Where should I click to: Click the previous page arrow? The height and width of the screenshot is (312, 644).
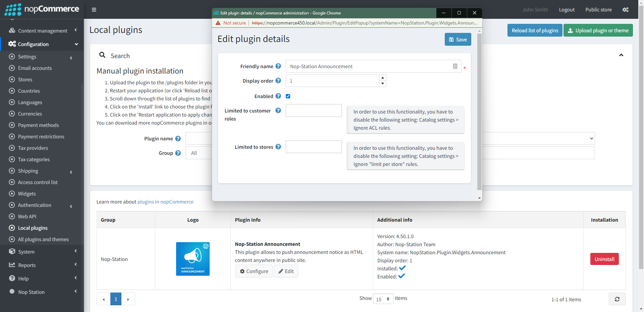coord(104,299)
